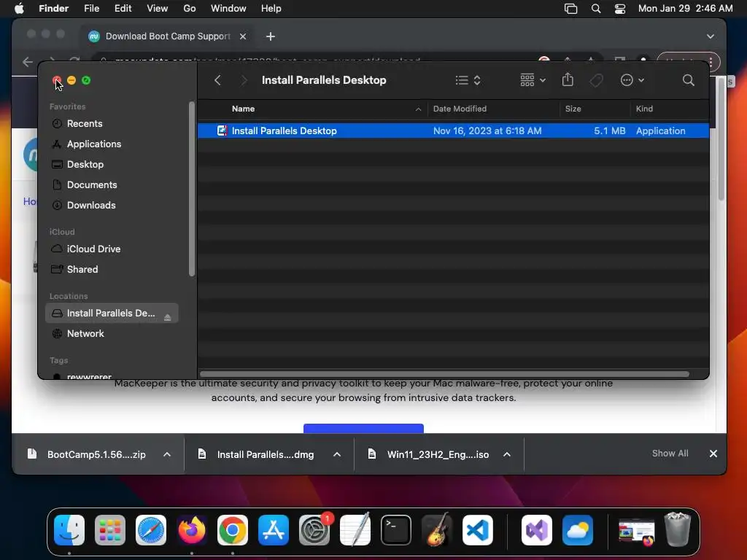Launch Visual Studio Code from the Dock
The width and height of the screenshot is (747, 560).
coord(478,530)
